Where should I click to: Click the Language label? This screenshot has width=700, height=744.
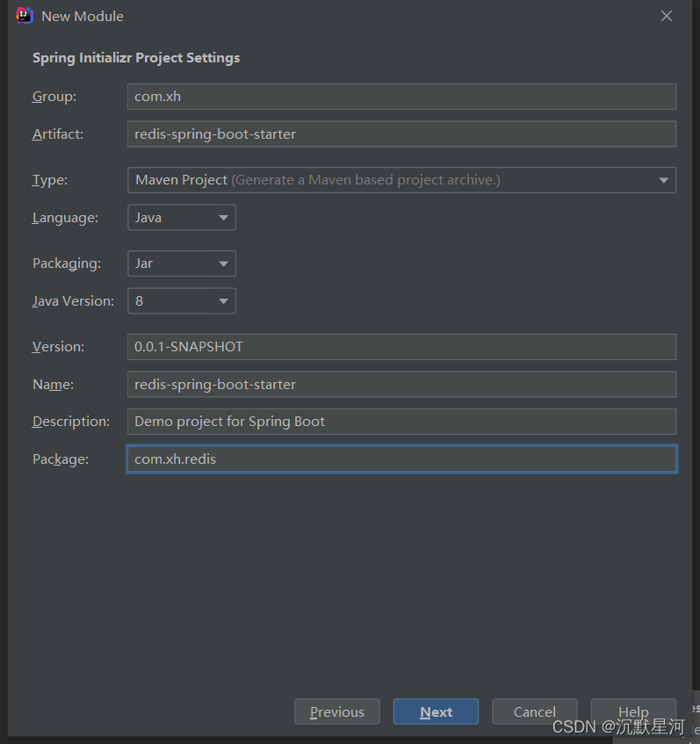(x=66, y=218)
